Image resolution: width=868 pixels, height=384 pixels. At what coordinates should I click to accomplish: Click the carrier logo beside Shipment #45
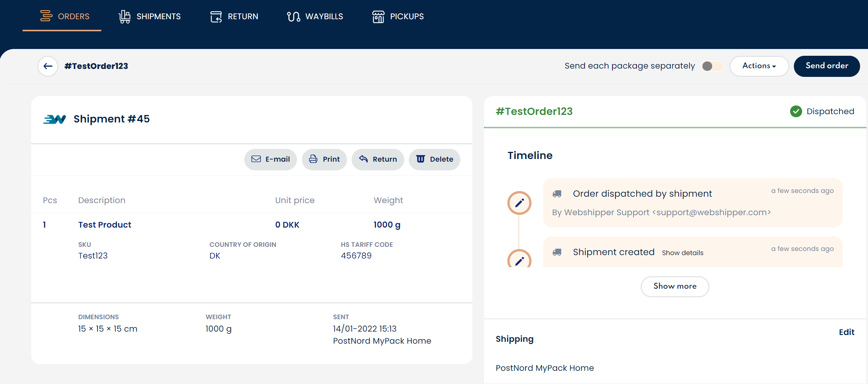(55, 119)
